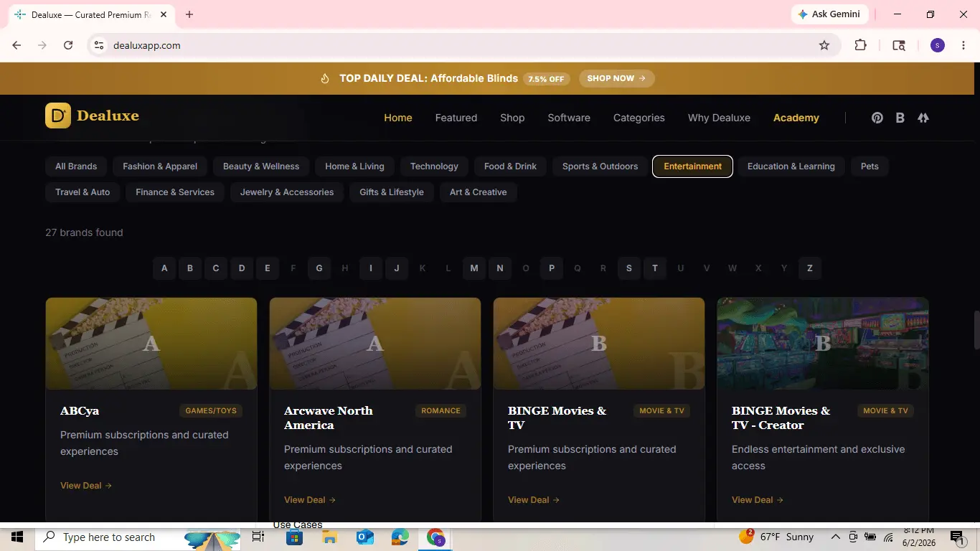Viewport: 980px width, 551px height.
Task: Click the Dealuxe logo
Action: click(92, 116)
